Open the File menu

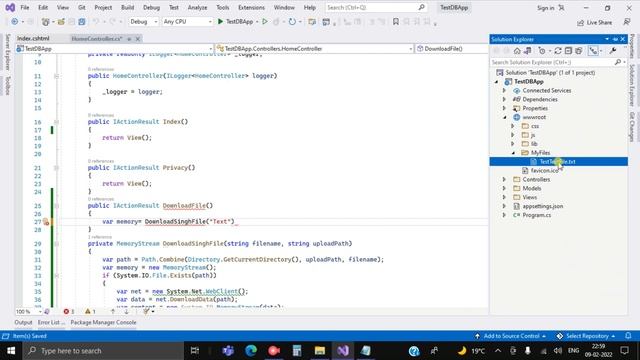pos(24,7)
